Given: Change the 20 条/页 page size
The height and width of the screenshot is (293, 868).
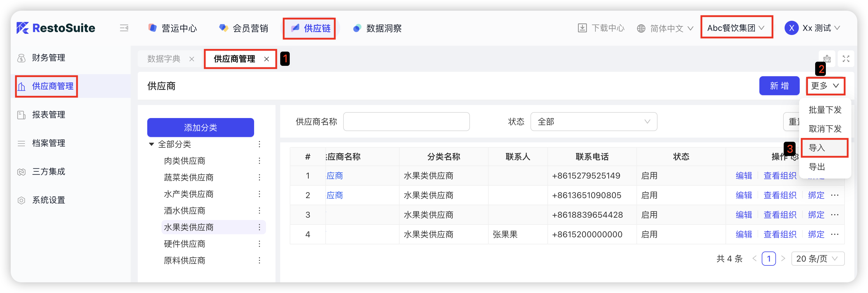Looking at the screenshot, I should click(817, 259).
